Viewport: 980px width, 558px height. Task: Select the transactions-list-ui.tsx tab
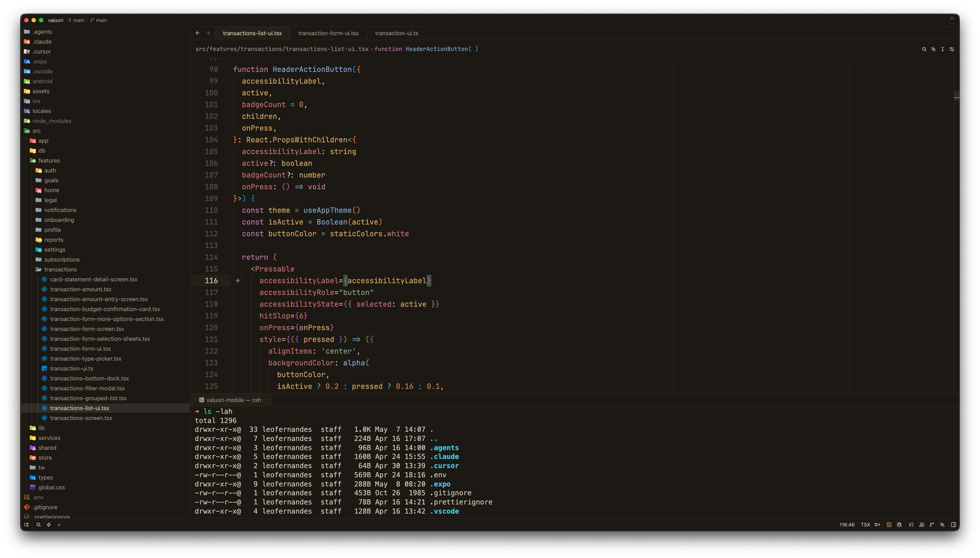(252, 33)
